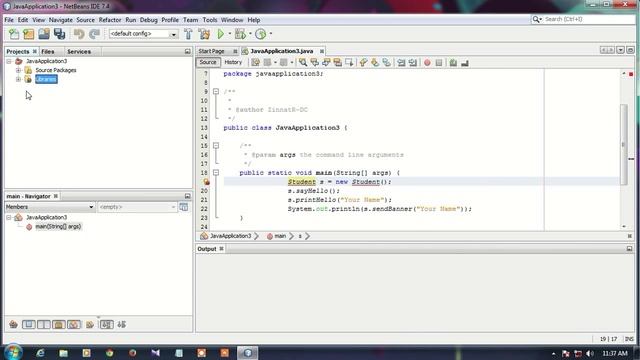This screenshot has width=640, height=360.
Task: Click the History view button
Action: point(233,62)
